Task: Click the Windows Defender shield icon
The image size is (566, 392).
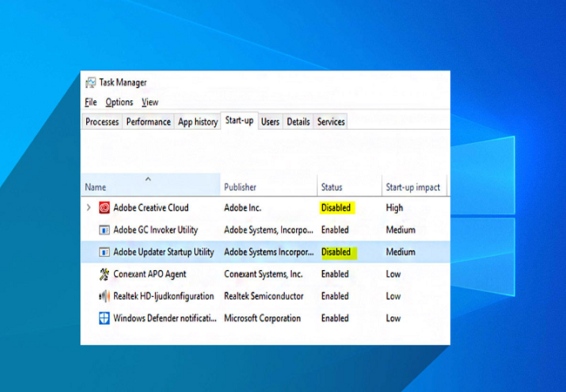Action: pos(104,318)
